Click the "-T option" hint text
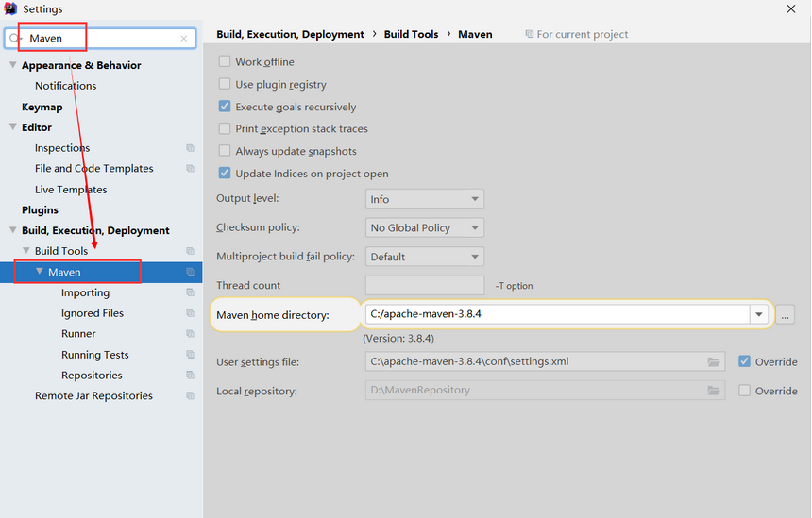Screen dimensions: 812x518 (x=514, y=286)
